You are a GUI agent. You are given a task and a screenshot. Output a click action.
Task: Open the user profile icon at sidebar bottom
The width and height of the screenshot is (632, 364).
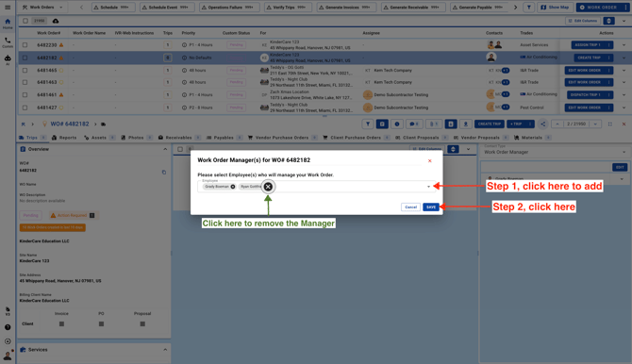pos(8,356)
